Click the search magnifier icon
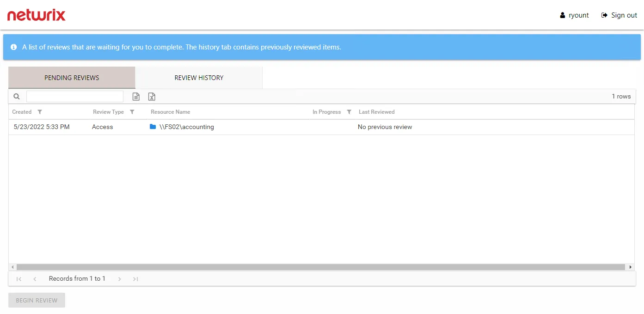Viewport: 644px width, 314px height. (16, 96)
